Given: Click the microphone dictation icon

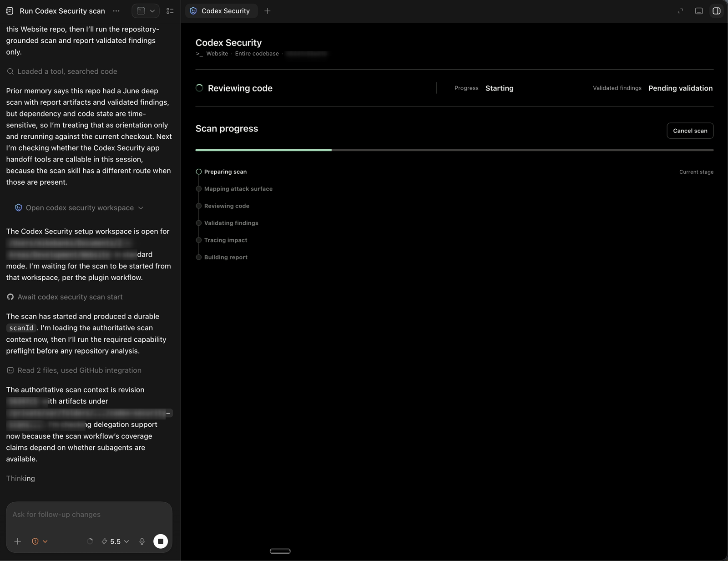Looking at the screenshot, I should tap(142, 541).
